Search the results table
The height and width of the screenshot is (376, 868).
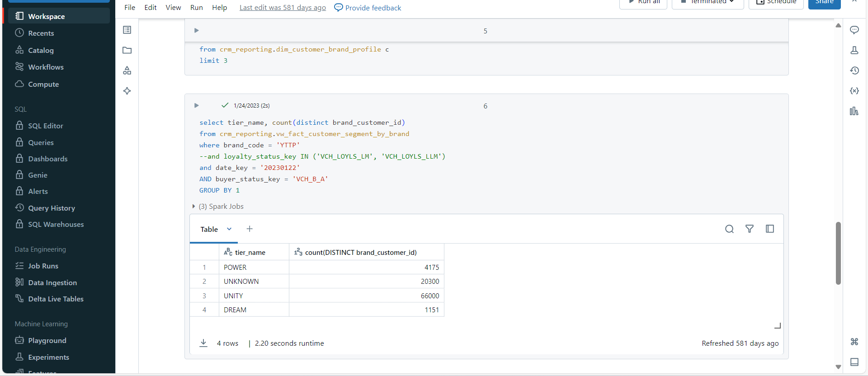[729, 229]
